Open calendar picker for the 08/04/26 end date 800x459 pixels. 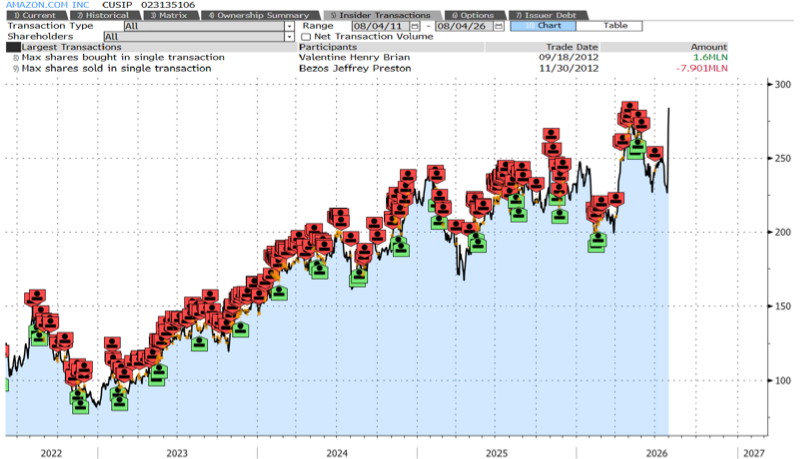[498, 26]
